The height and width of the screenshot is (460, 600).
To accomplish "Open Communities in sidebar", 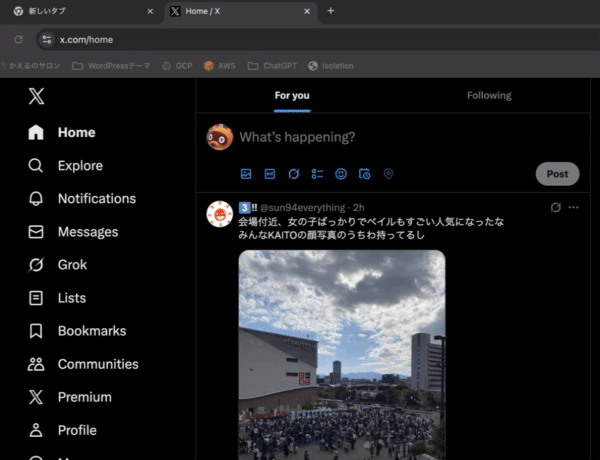I will click(x=83, y=364).
